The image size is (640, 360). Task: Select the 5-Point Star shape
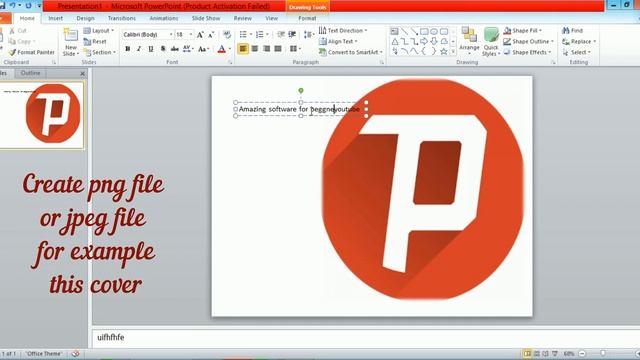tap(444, 51)
